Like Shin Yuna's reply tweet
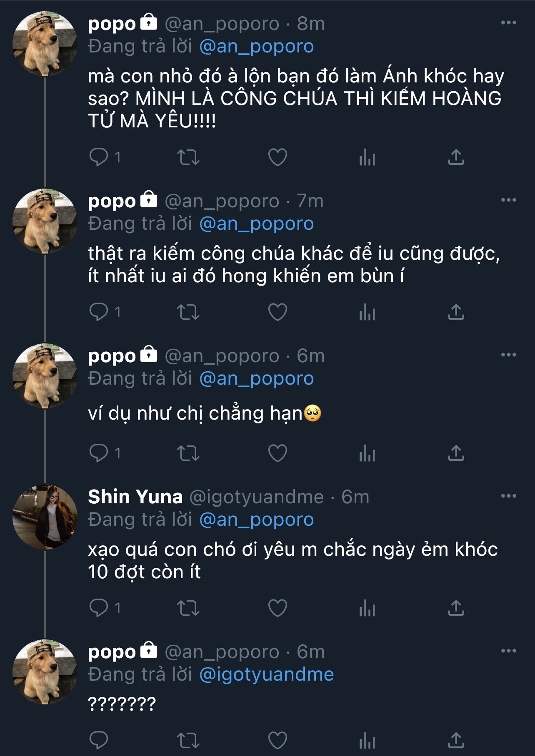Image resolution: width=535 pixels, height=756 pixels. tap(277, 609)
